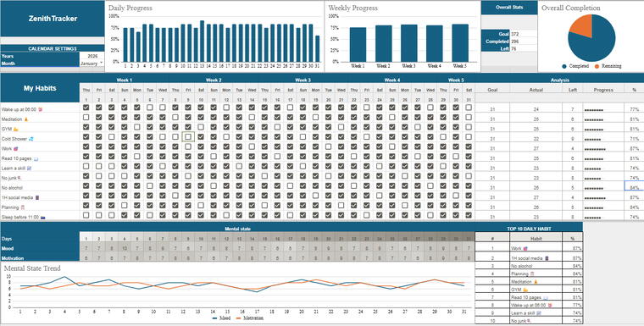Click the flexed arm emoji beside GYM in My Habits
Screen dimensions: 644x326
(x=16, y=130)
